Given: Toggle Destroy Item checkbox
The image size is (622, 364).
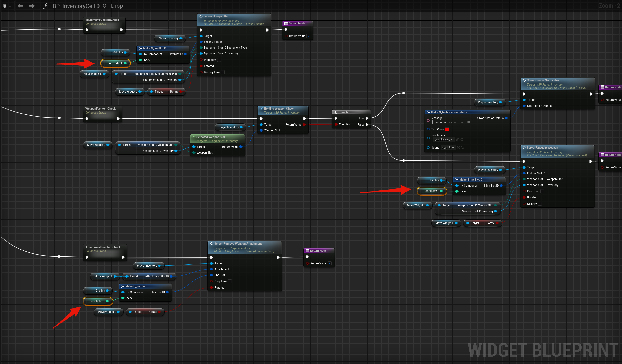Looking at the screenshot, I should [223, 72].
